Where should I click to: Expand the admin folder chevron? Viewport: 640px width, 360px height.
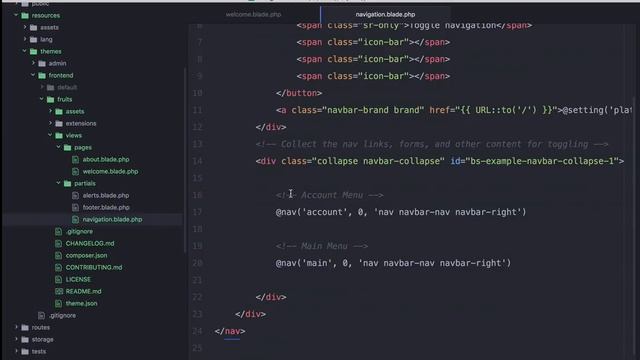pyautogui.click(x=33, y=63)
